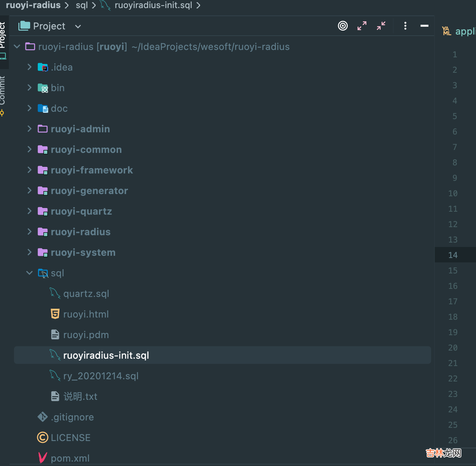Click the git icon beside .gitignore
Screen dimensions: 476x466
coord(43,417)
